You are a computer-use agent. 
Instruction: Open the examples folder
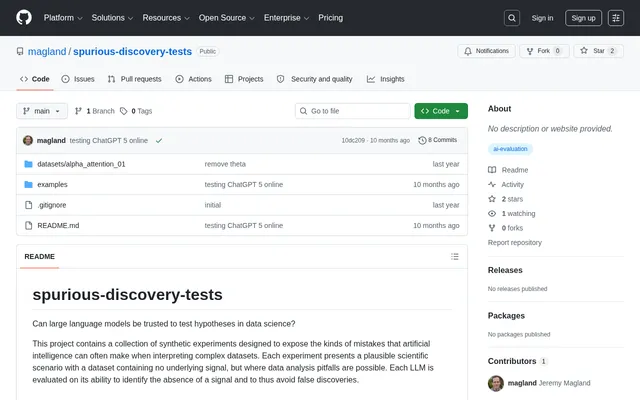pyautogui.click(x=52, y=184)
